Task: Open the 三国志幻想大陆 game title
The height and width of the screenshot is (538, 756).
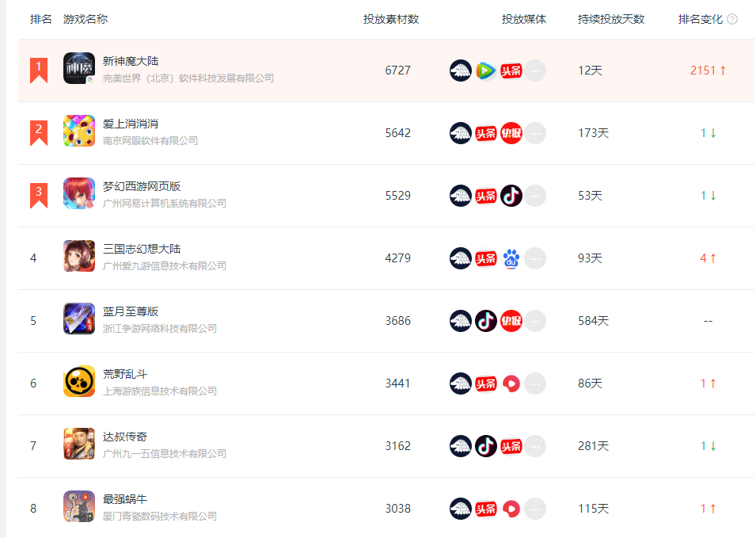Action: (142, 249)
